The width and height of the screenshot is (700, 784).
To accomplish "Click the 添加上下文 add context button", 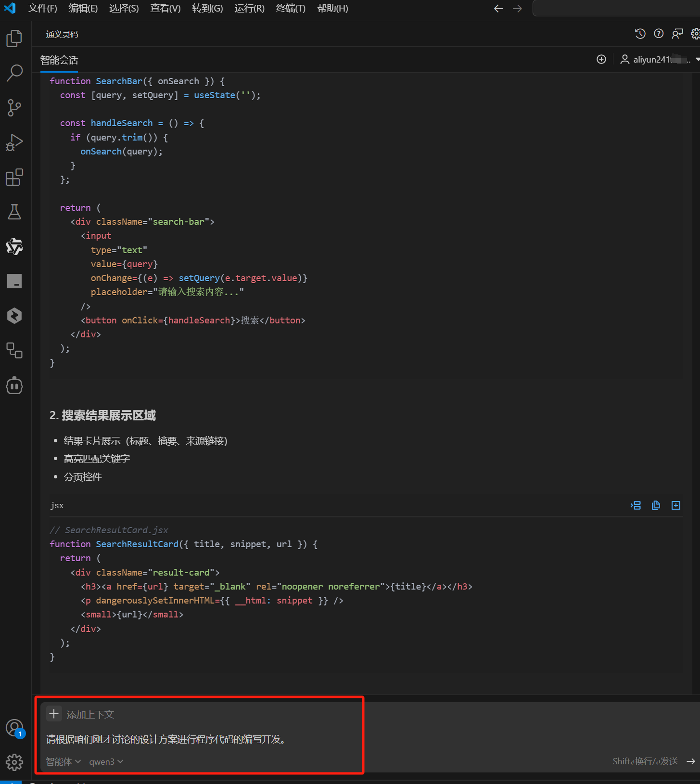I will click(80, 714).
